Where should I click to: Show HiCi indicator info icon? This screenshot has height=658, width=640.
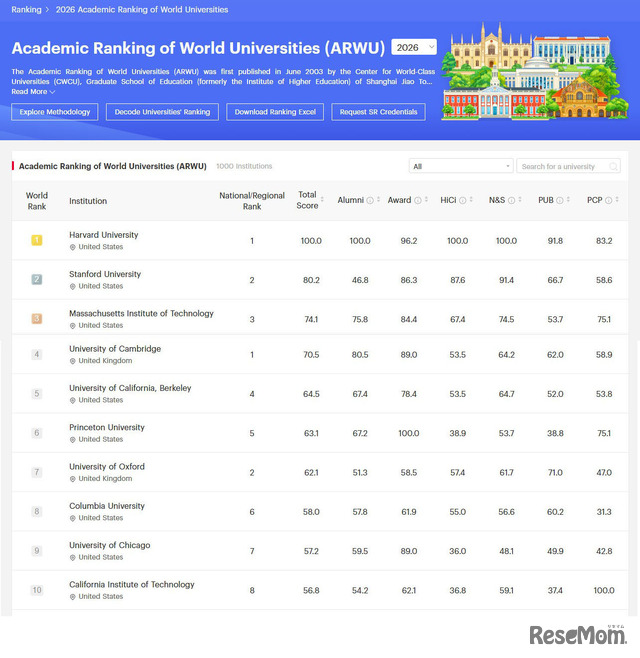462,201
